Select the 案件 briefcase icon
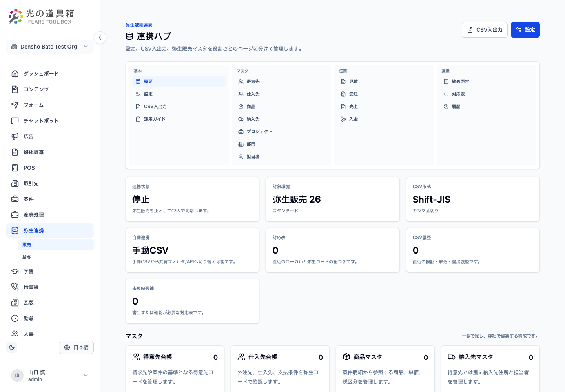The image size is (565, 392). [15, 199]
